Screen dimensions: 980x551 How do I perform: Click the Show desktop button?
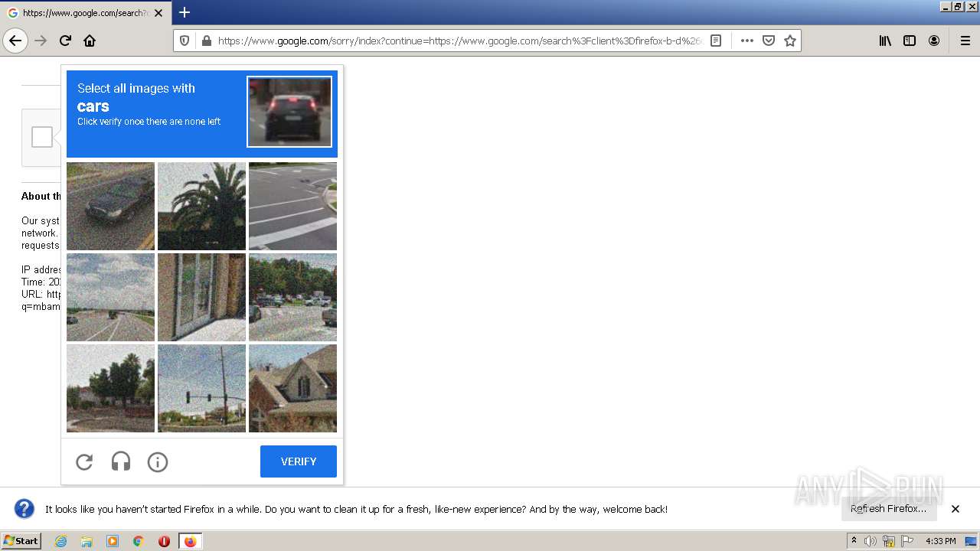click(x=972, y=541)
